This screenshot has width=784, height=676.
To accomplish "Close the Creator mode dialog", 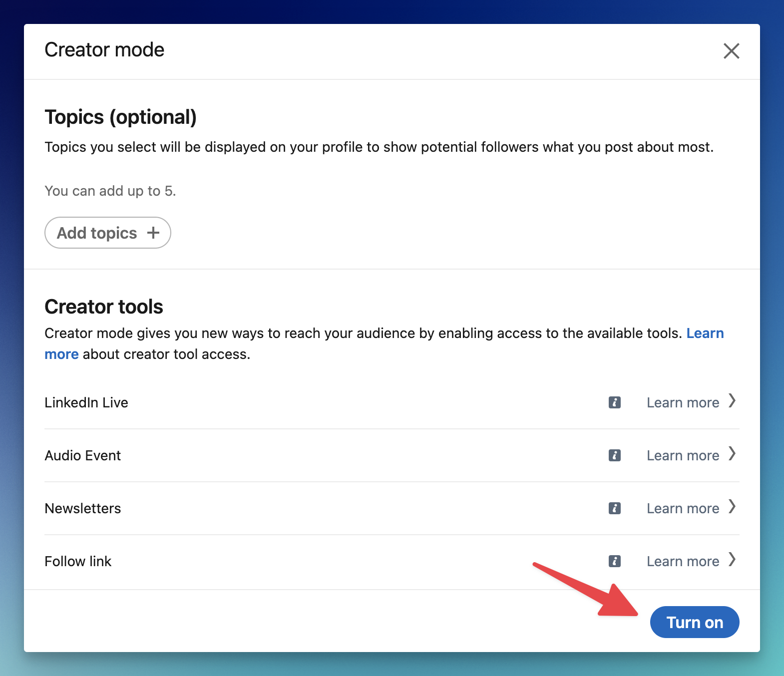I will [731, 51].
